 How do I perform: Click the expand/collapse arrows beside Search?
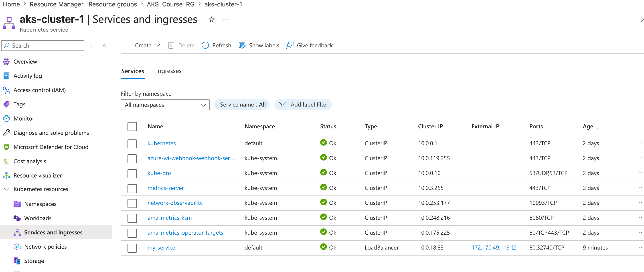pos(91,45)
